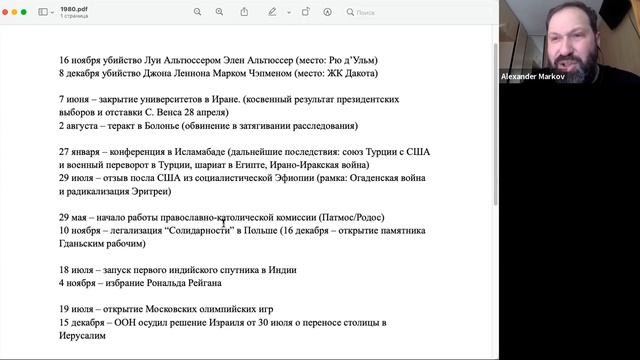
Task: Click the Share icon in toolbar
Action: tap(244, 12)
